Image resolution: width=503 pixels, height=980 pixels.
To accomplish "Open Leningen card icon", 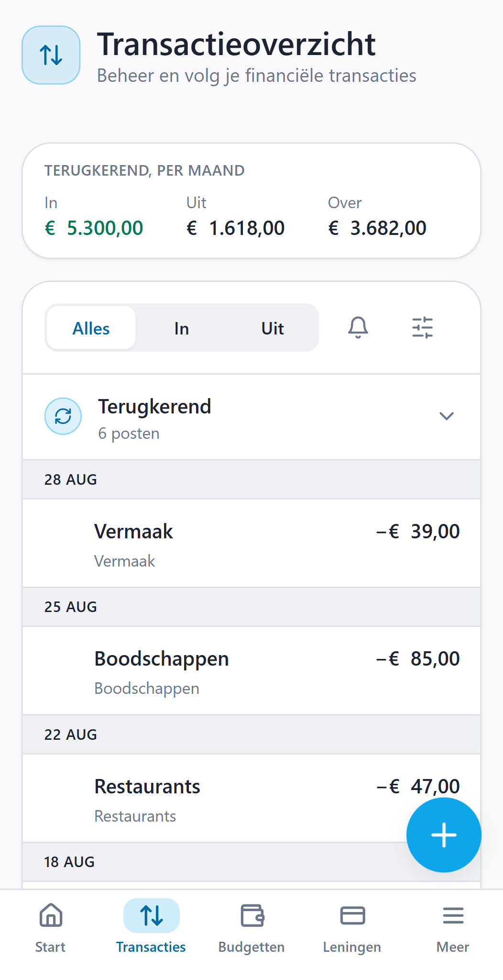I will coord(352,915).
